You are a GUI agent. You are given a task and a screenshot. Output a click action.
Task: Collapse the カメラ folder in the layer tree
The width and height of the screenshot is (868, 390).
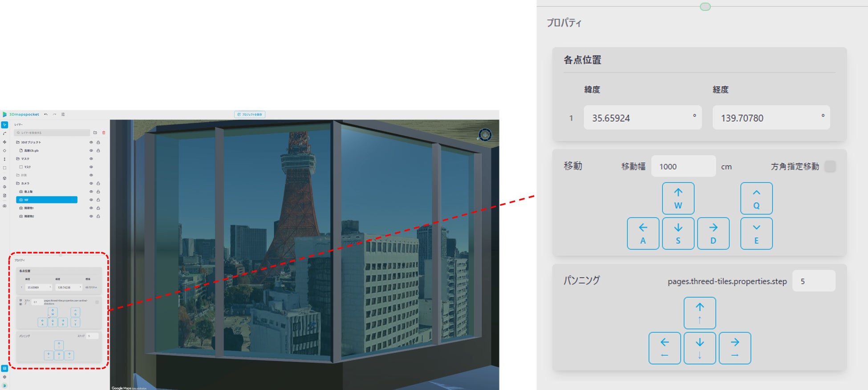click(x=18, y=183)
